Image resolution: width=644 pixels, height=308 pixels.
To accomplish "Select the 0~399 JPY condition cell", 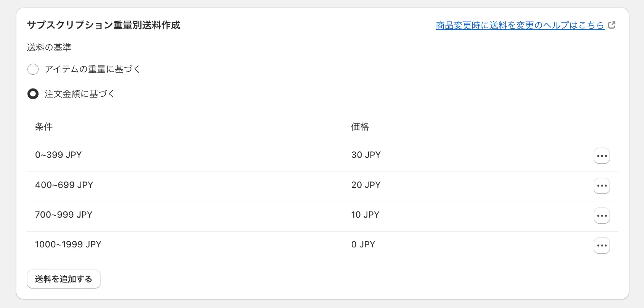I will point(58,155).
